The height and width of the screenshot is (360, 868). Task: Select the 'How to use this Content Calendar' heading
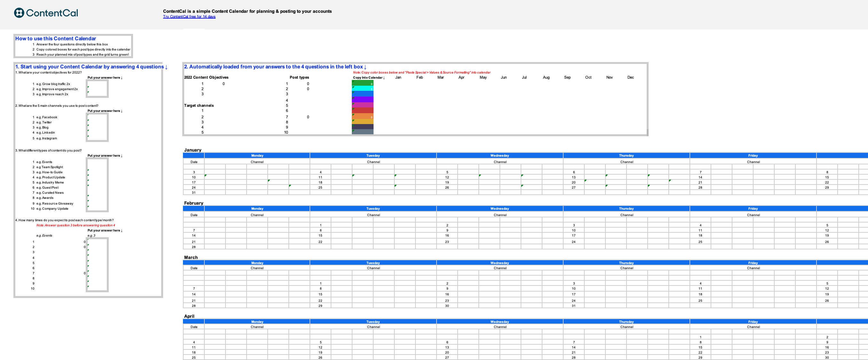(x=56, y=38)
